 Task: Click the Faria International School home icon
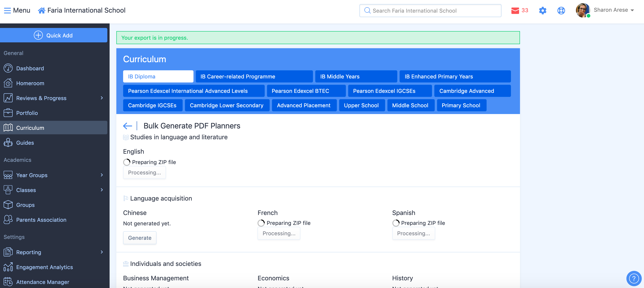41,11
